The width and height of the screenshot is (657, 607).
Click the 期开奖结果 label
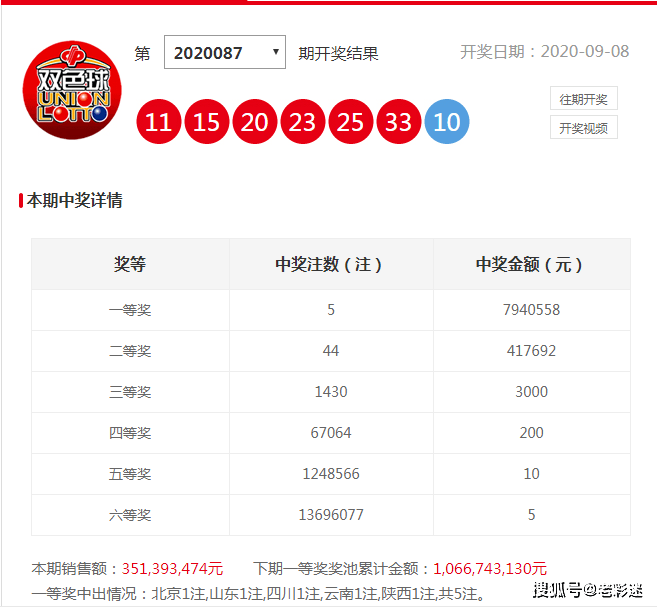tap(339, 54)
